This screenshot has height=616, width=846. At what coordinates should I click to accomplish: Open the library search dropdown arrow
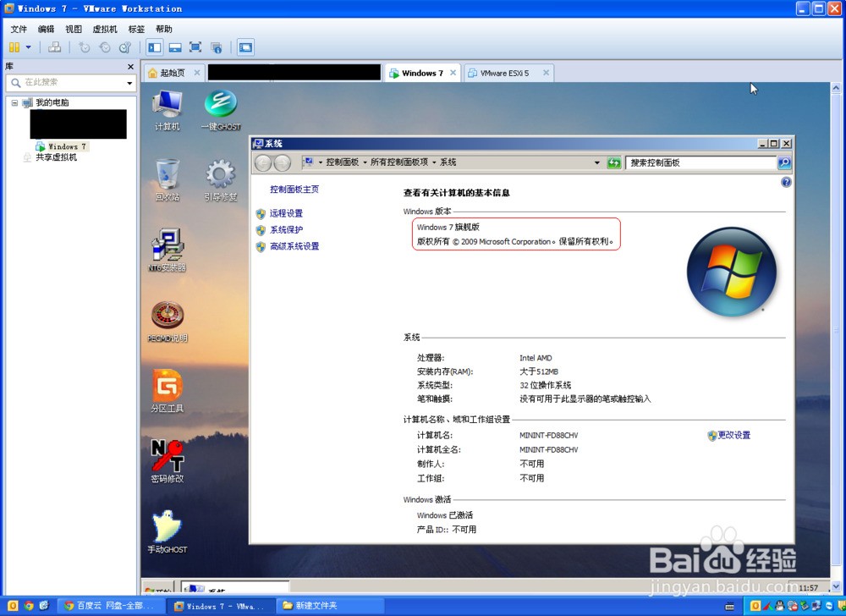pos(129,83)
